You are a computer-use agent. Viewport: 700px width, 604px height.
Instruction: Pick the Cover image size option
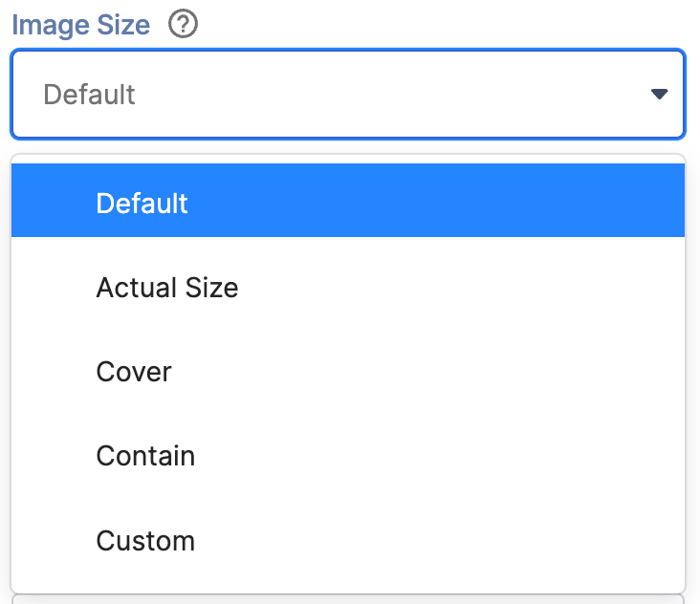tap(348, 371)
